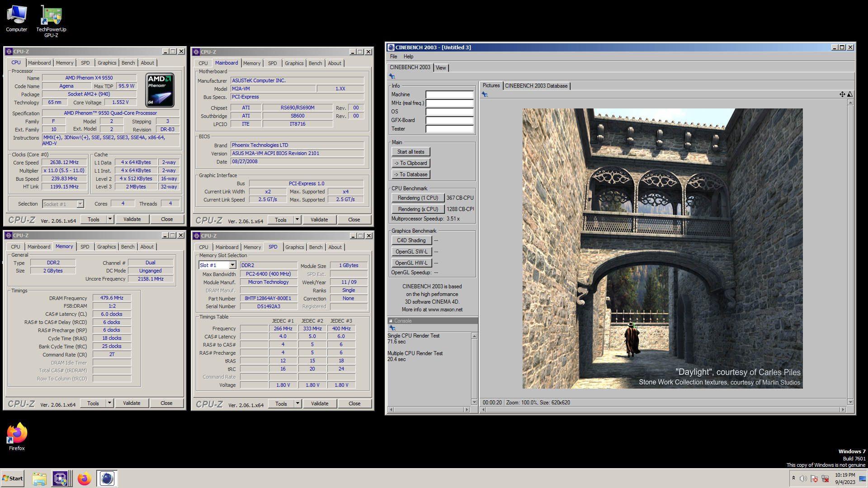Focus the Tester input field
Screen dimensions: 868x488
pyautogui.click(x=449, y=129)
